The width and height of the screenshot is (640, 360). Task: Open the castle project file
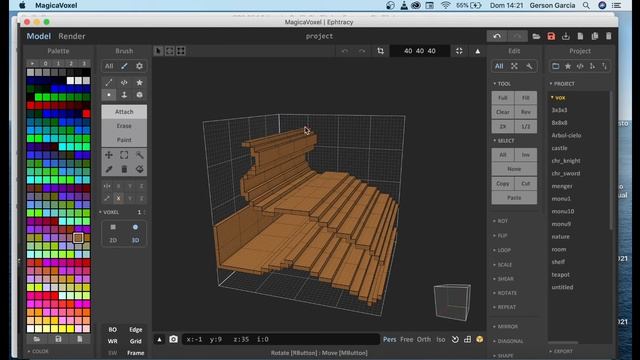[x=559, y=148]
